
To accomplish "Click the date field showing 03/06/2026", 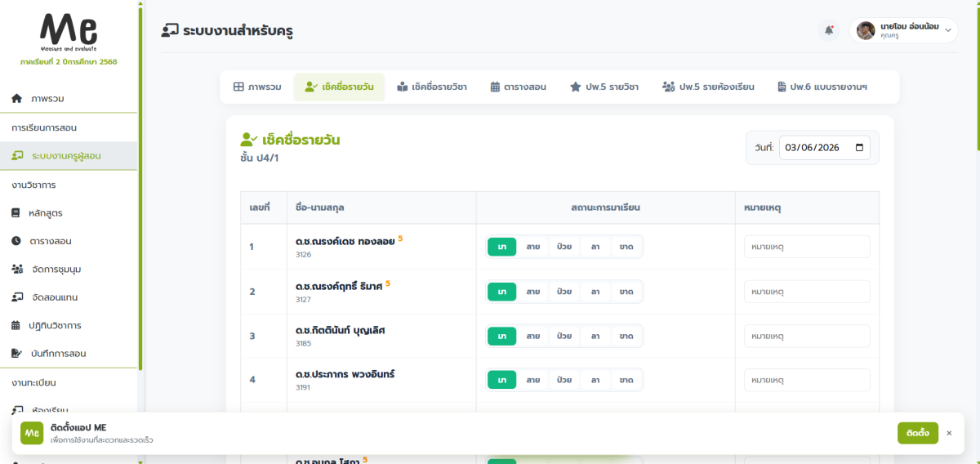I will click(825, 148).
